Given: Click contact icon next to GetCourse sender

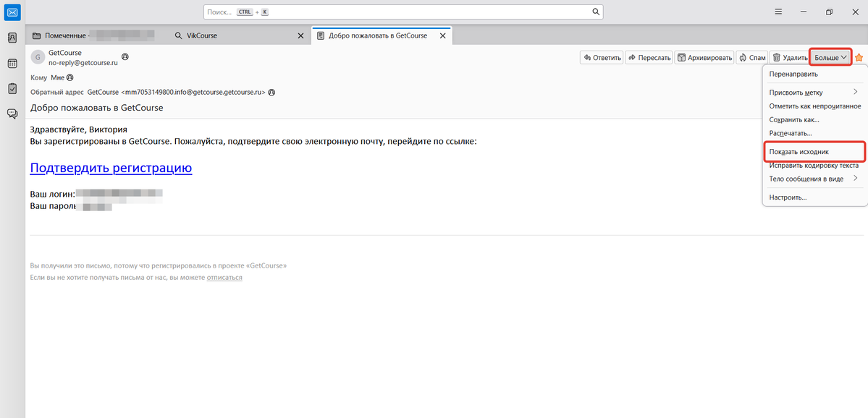Looking at the screenshot, I should (125, 56).
